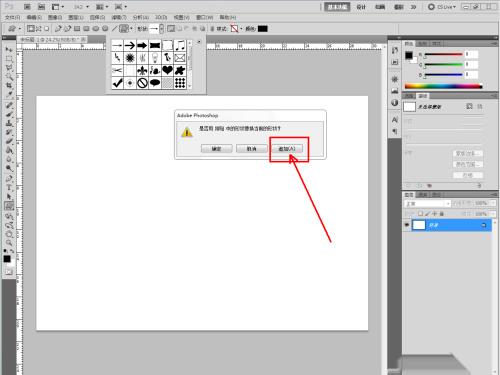The width and height of the screenshot is (500, 375).
Task: Switch to the 色板 tab in Color group
Action: [422, 44]
